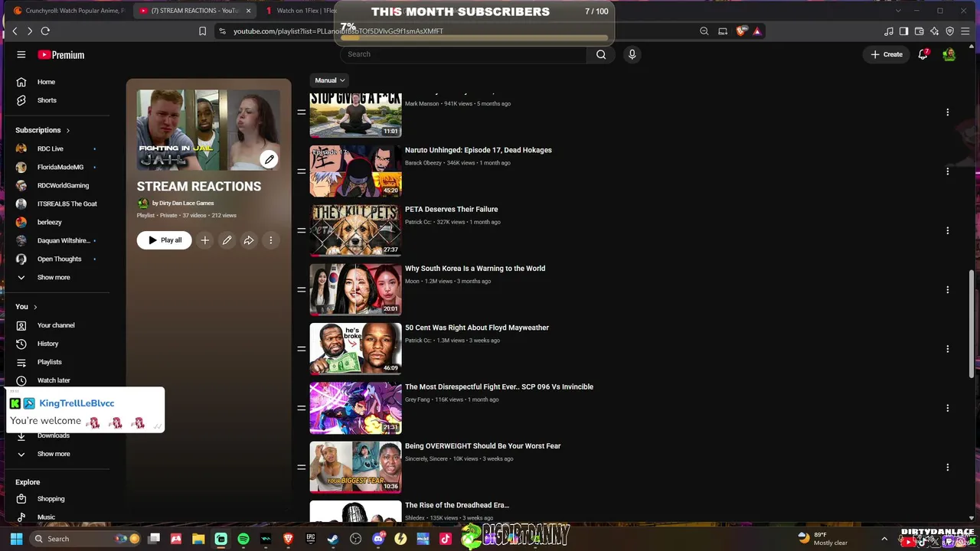The image size is (980, 551).
Task: Bookmark this page in the address bar
Action: tap(202, 31)
